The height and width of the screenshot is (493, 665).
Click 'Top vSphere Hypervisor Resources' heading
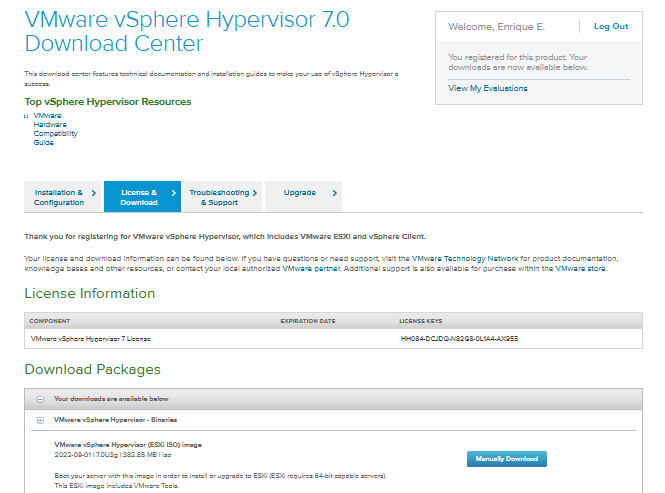[108, 102]
